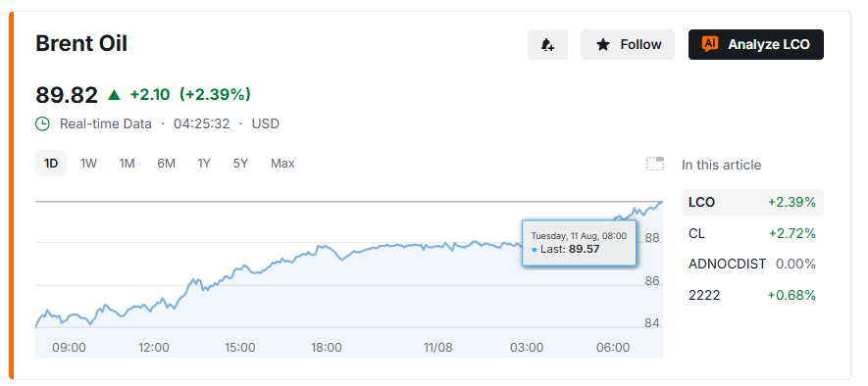Switch chart to 1M range

point(127,164)
